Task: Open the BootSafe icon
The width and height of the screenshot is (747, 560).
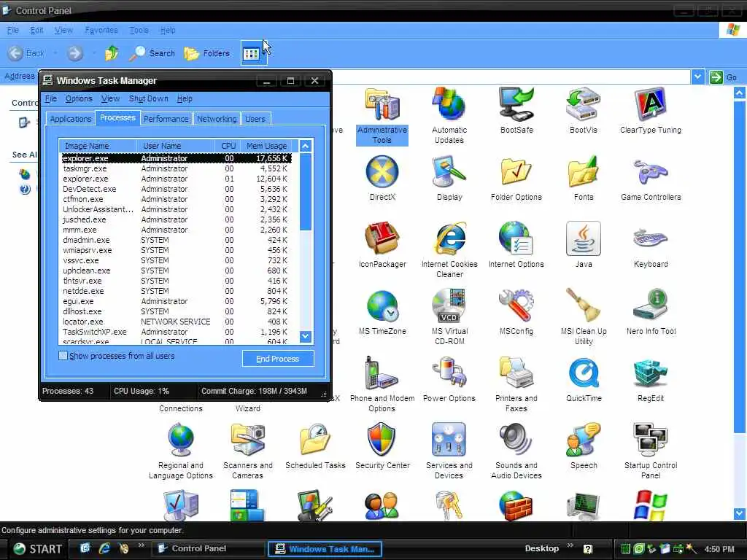Action: (x=516, y=111)
